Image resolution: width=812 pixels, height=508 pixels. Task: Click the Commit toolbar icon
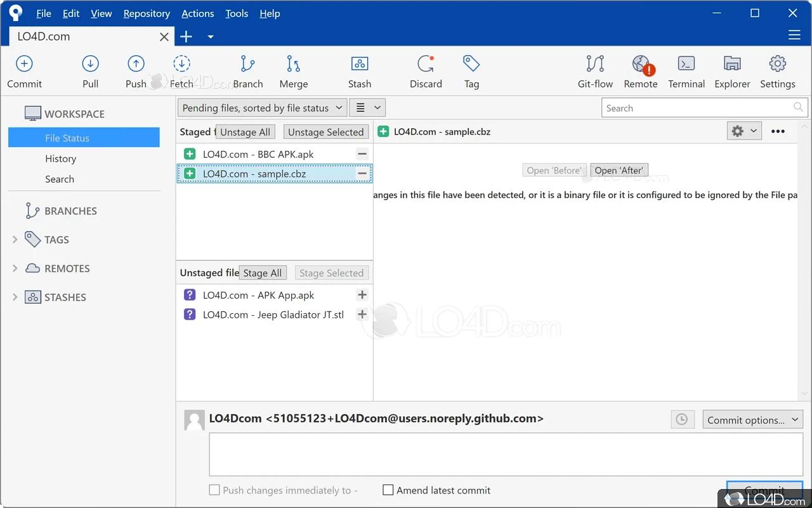(24, 70)
